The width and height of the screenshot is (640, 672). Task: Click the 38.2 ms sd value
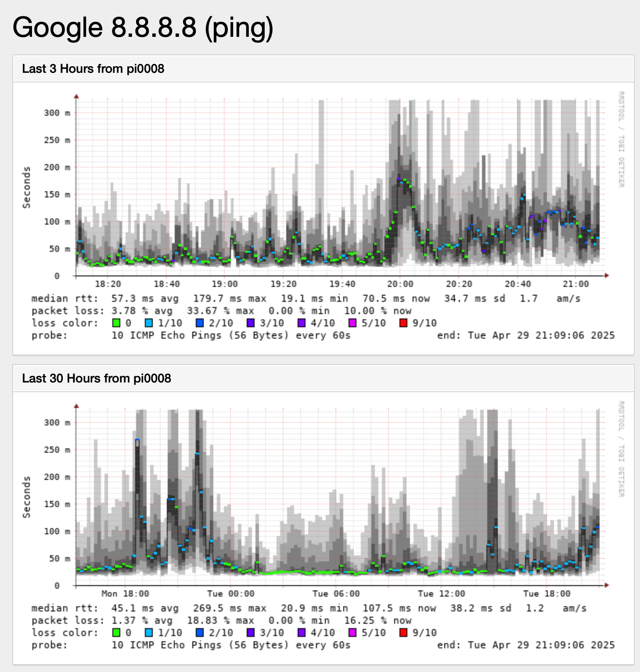481,608
